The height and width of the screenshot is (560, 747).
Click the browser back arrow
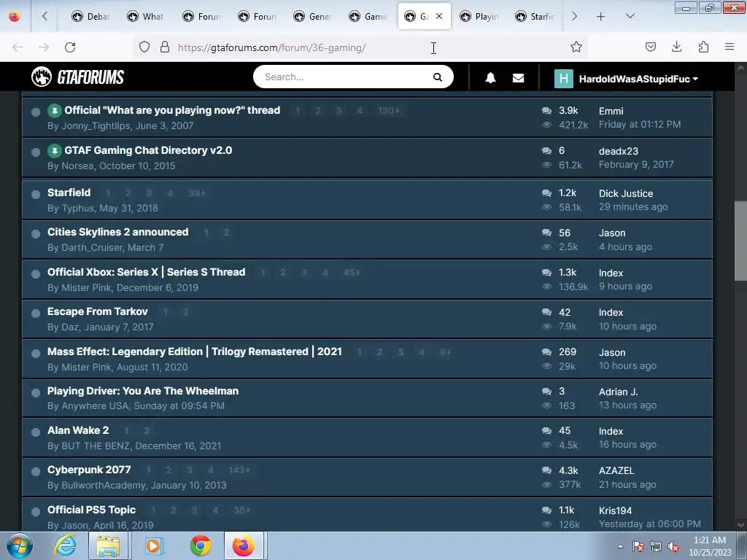[x=18, y=47]
